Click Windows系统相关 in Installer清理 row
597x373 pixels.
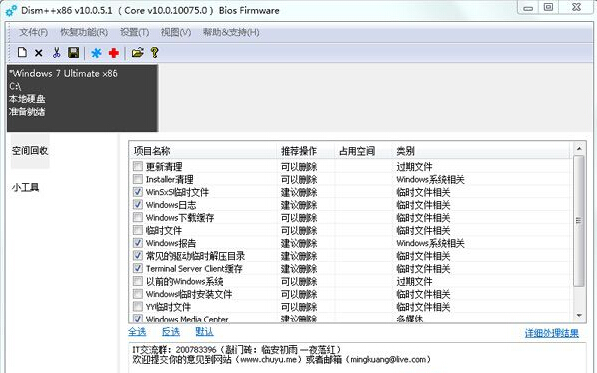coord(430,179)
